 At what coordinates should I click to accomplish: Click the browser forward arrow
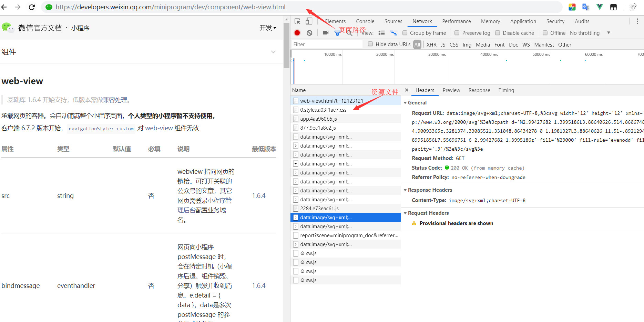[18, 7]
